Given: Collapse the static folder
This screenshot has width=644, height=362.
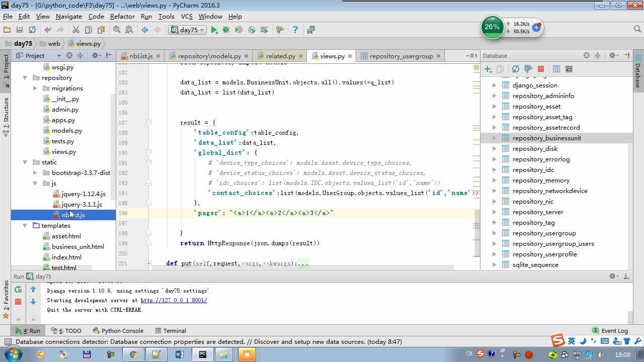Looking at the screenshot, I should 25,162.
